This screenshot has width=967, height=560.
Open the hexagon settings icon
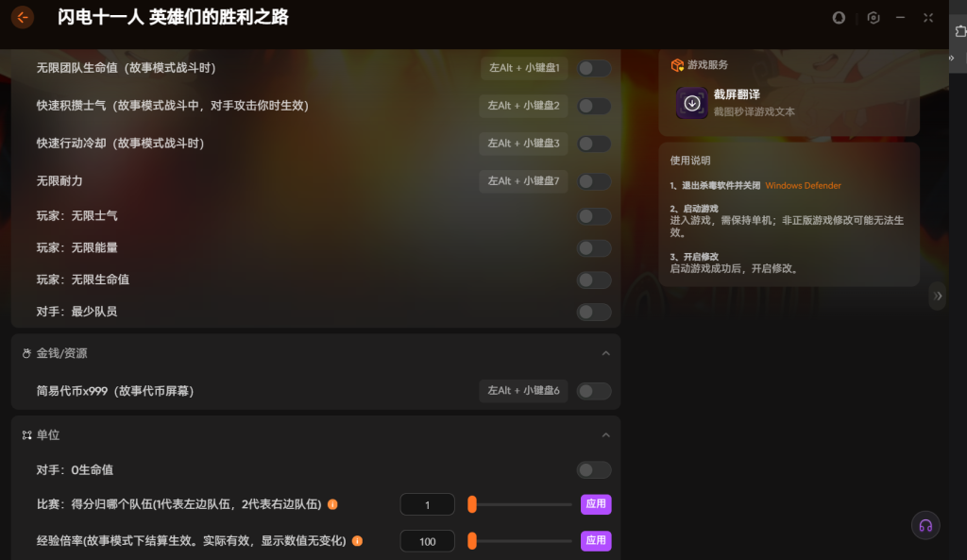pyautogui.click(x=874, y=18)
